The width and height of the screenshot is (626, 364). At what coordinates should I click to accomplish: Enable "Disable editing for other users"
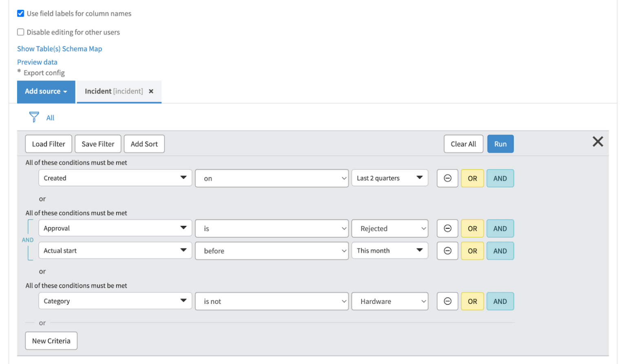20,32
